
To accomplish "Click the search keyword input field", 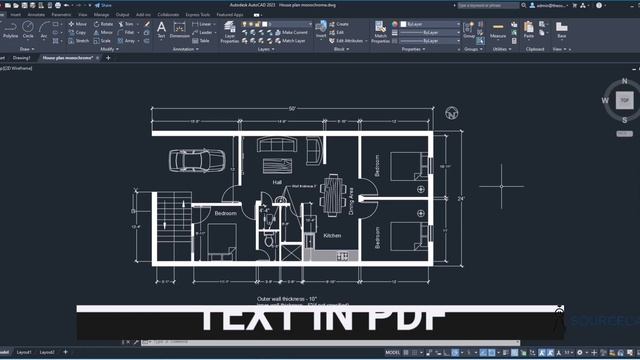I will pos(488,5).
